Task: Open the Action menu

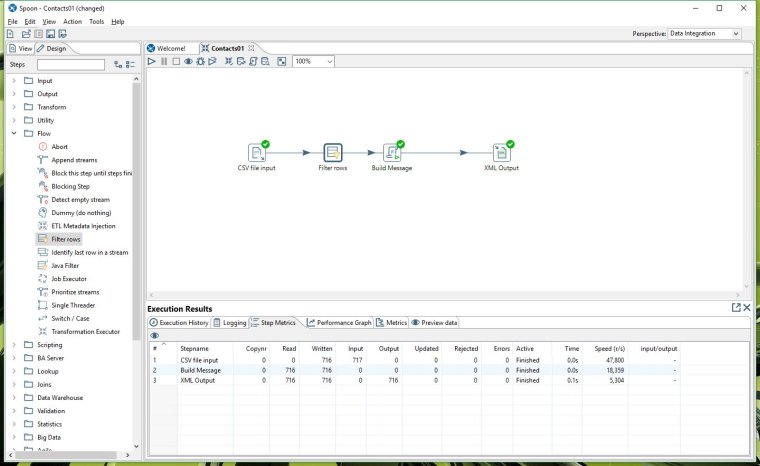Action: coord(72,21)
